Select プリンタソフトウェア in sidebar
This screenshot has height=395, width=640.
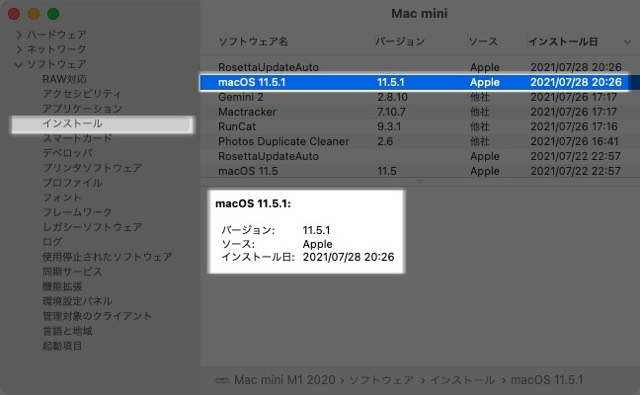coord(92,168)
